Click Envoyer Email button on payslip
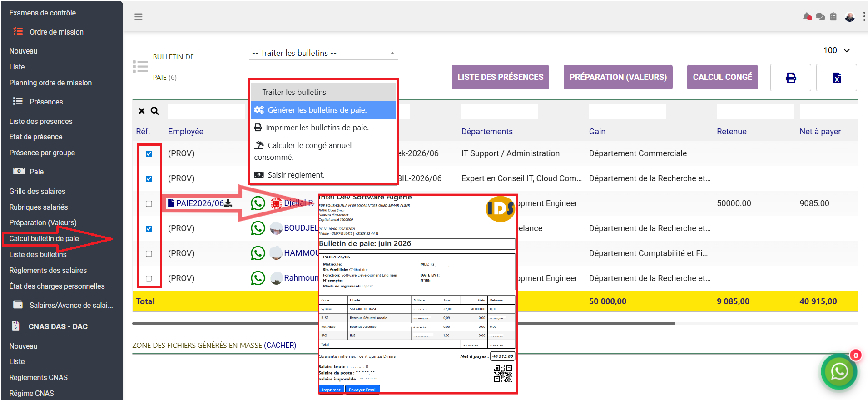Screen dimensions: 868x400 tap(362, 390)
